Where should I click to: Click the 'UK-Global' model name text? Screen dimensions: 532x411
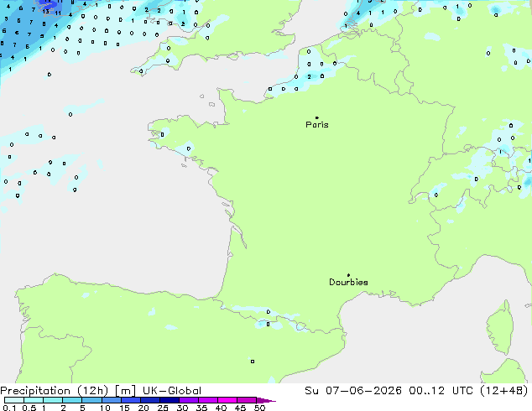click(x=172, y=391)
